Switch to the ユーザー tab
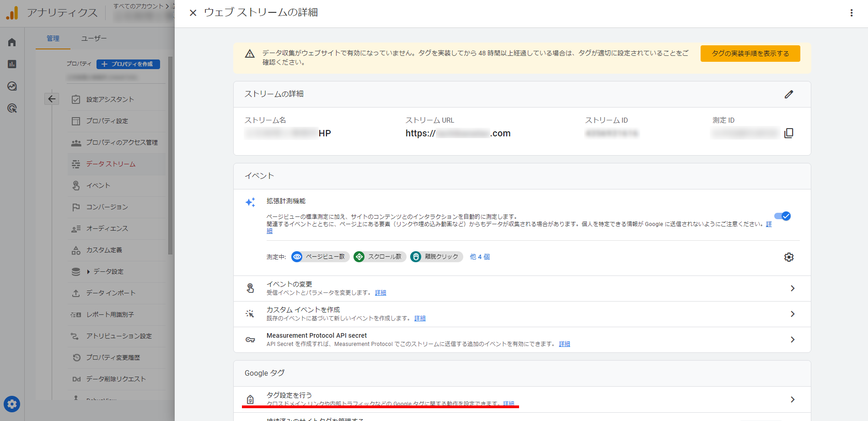Viewport: 868px width, 421px height. [94, 38]
